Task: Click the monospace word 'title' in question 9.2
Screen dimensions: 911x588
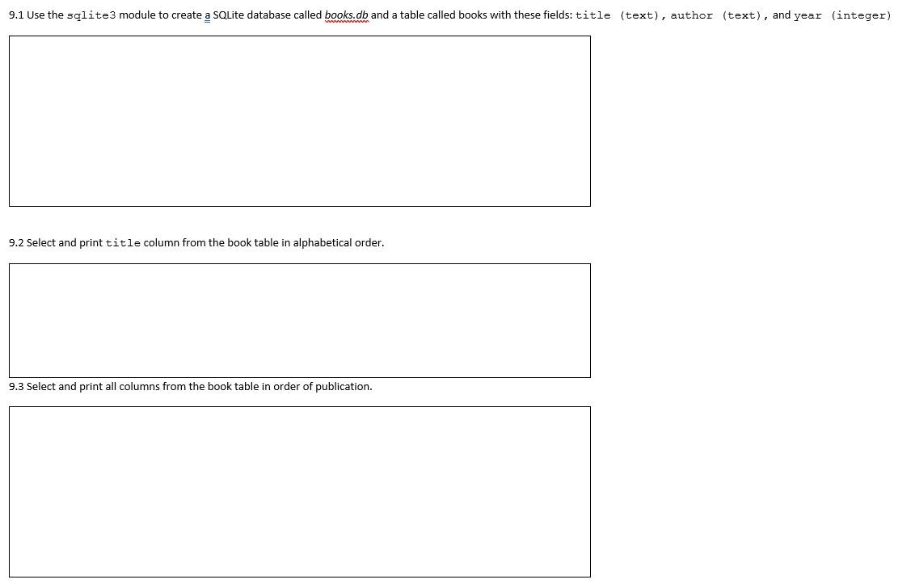Action: coord(123,243)
